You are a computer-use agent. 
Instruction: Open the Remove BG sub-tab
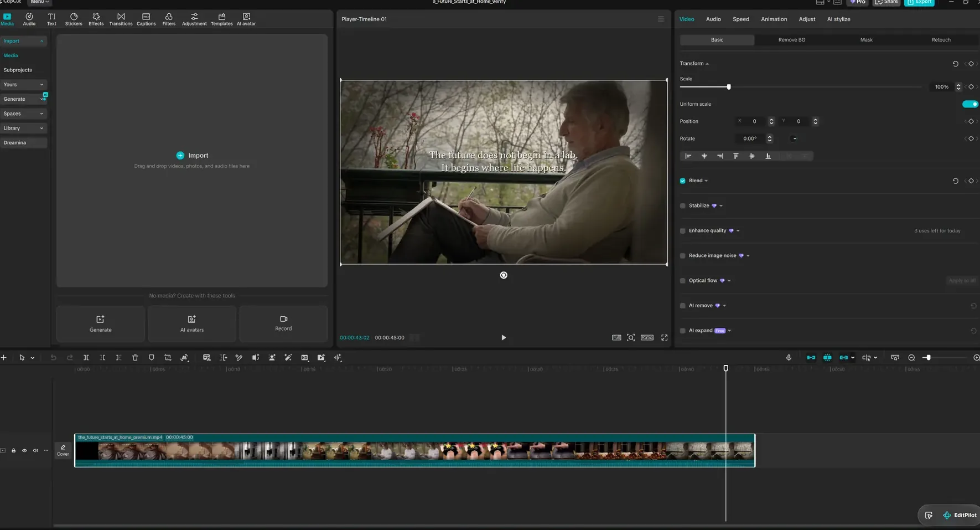coord(791,40)
